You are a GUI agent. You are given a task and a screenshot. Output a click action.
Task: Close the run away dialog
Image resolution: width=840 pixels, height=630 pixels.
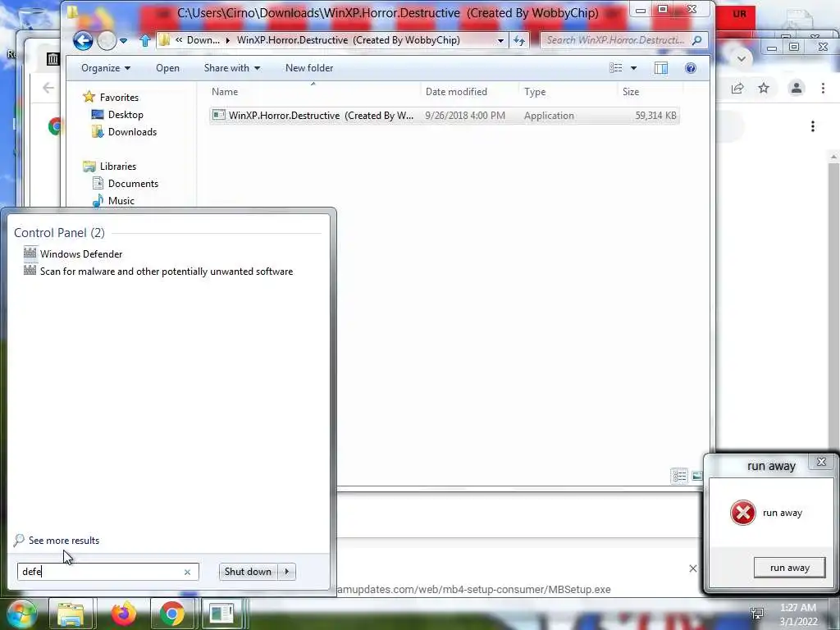point(821,462)
